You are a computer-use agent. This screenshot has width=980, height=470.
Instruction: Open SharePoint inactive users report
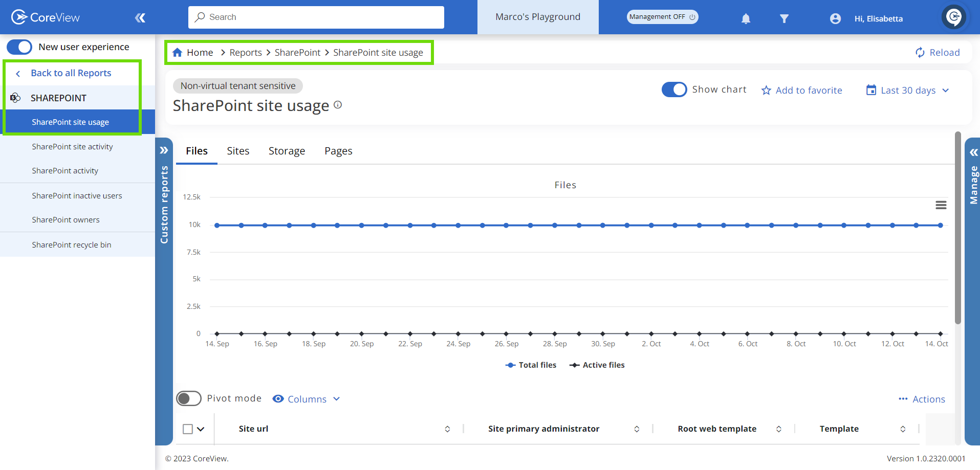click(78, 196)
